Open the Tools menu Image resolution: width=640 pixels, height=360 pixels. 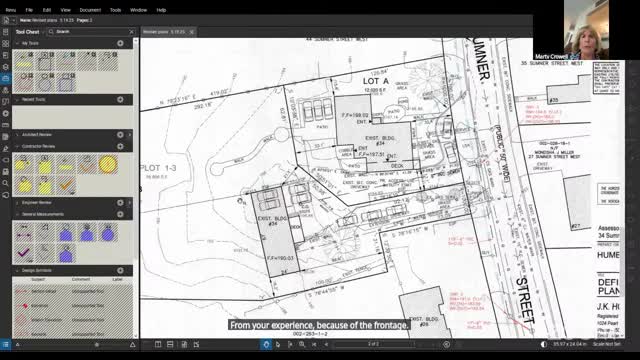116,10
